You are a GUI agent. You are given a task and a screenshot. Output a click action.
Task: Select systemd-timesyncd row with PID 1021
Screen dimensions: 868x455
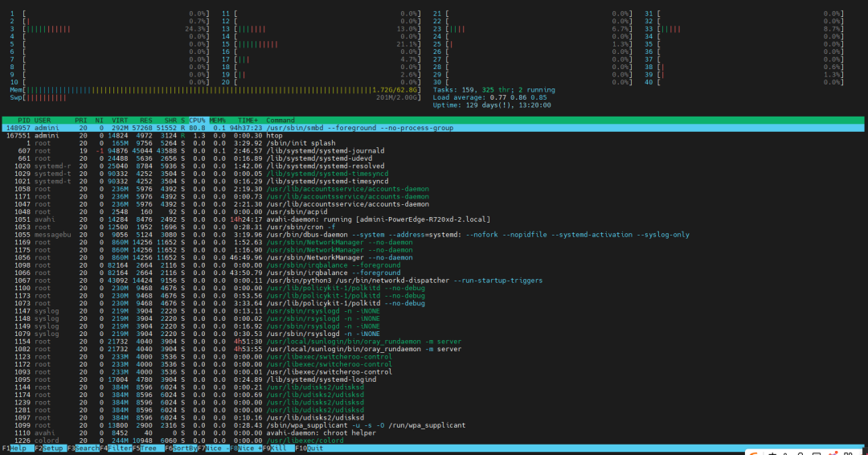[433, 182]
